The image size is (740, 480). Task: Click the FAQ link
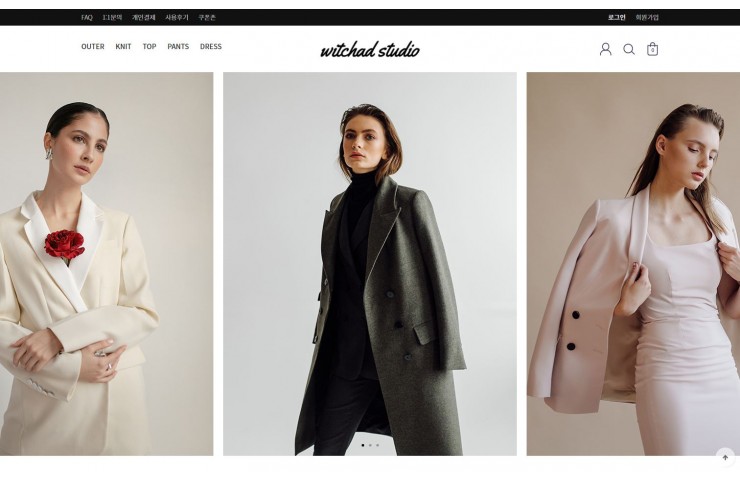click(87, 17)
